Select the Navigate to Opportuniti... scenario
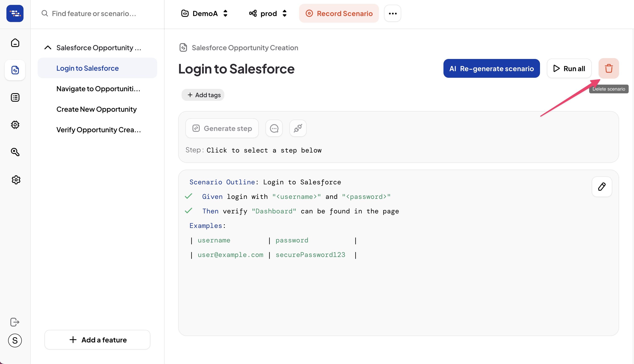 (98, 88)
